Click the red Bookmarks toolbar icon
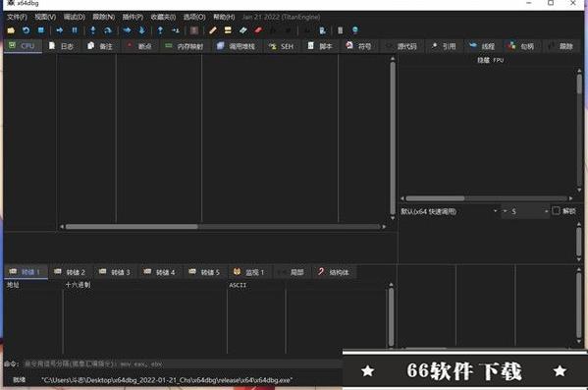The image size is (588, 390). pyautogui.click(x=258, y=30)
